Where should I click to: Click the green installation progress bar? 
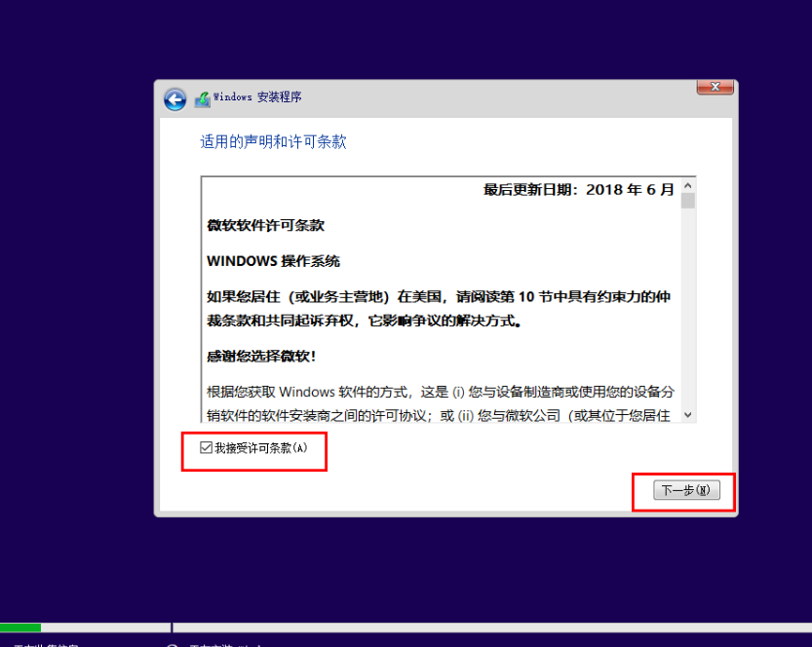point(20,628)
